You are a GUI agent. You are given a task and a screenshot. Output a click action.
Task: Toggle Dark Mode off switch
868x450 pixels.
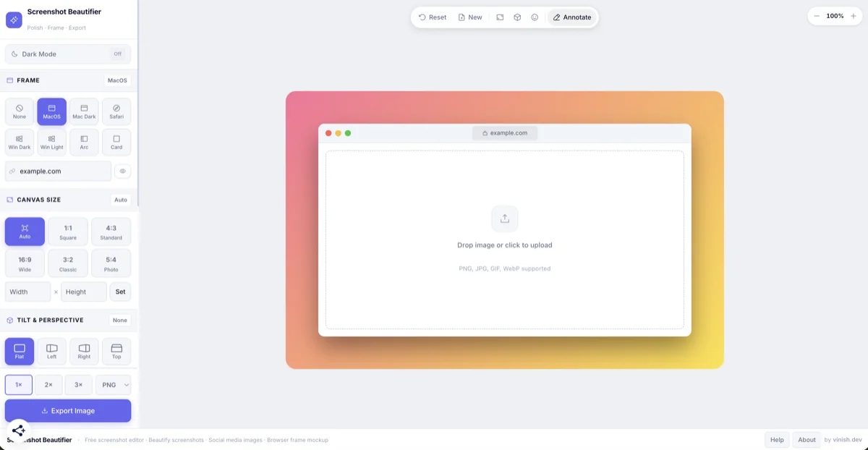(x=118, y=54)
